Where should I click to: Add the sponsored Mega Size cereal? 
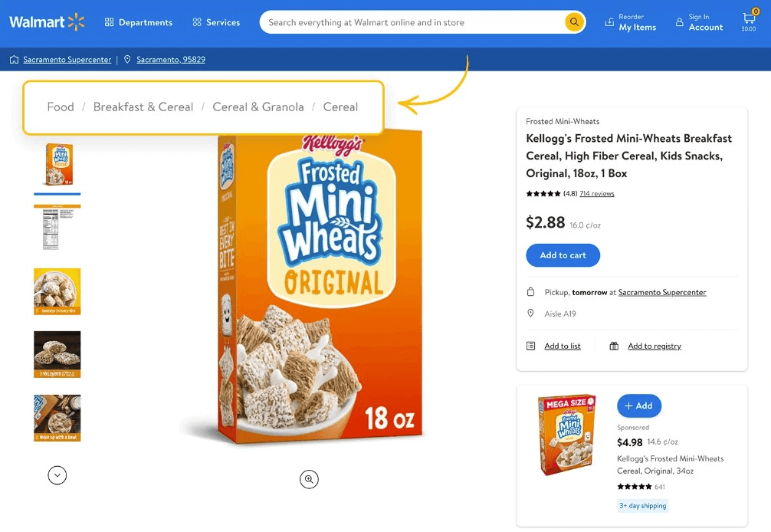[x=638, y=406]
